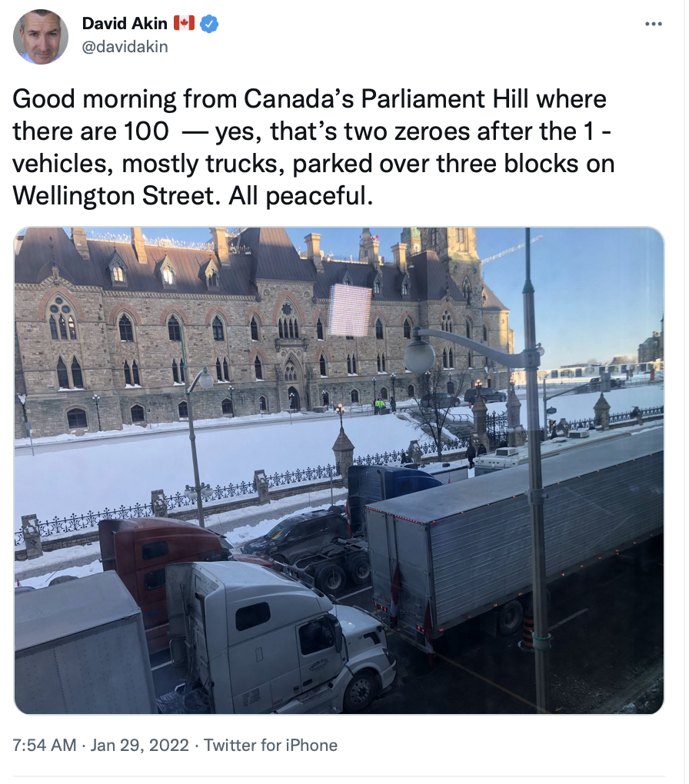Click the white truck cab in the photo
689x784 pixels.
click(280, 636)
